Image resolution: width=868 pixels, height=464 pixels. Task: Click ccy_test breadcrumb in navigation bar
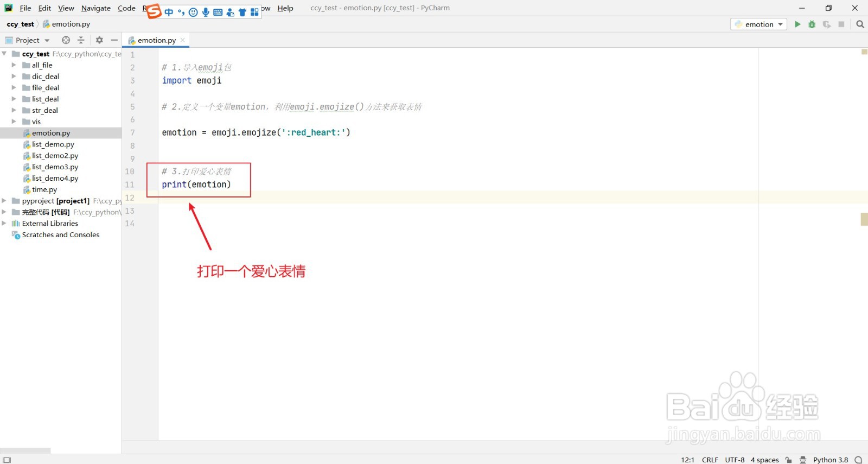(x=21, y=24)
